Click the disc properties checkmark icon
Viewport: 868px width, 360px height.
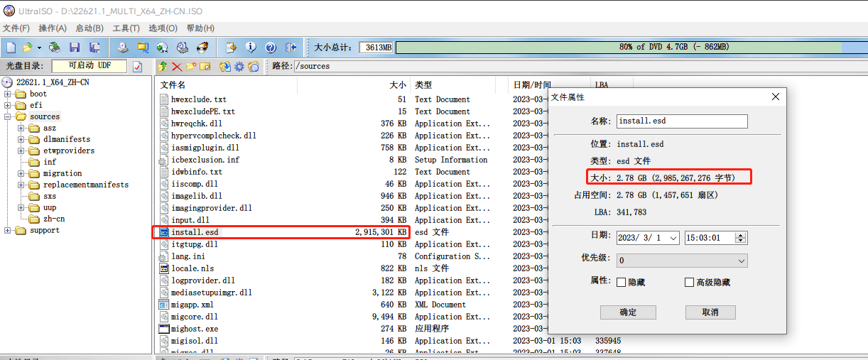138,66
